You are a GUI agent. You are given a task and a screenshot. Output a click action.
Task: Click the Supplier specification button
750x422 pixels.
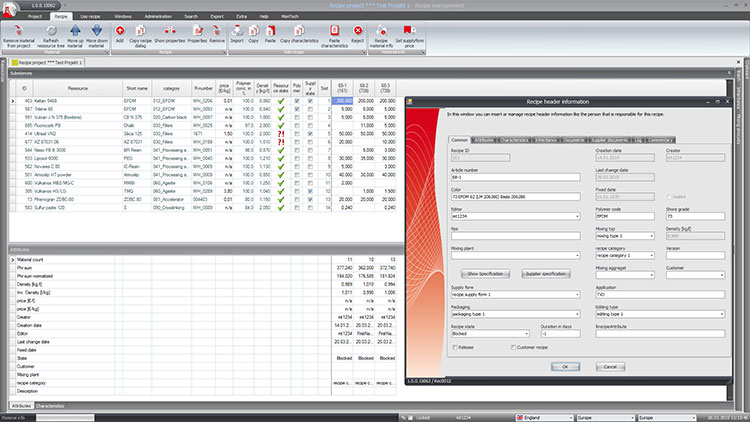click(546, 274)
